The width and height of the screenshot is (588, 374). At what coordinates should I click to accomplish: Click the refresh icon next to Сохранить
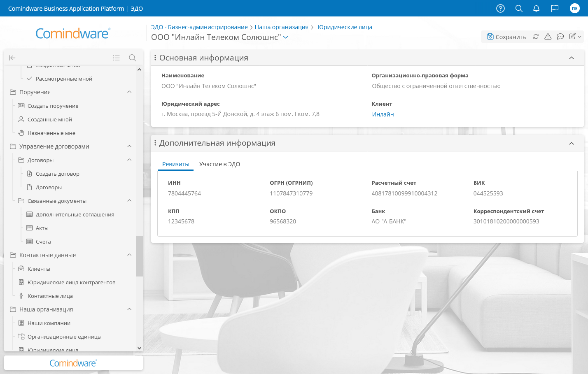(536, 37)
